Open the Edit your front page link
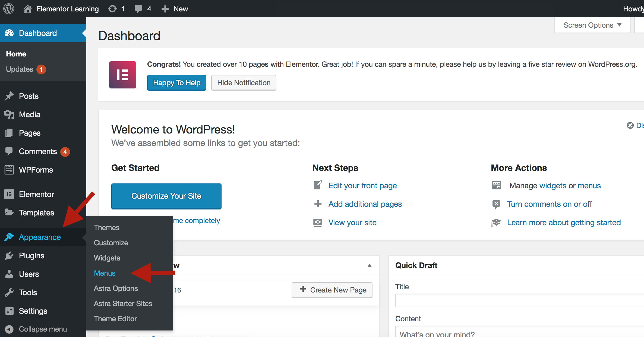The height and width of the screenshot is (337, 644). click(x=362, y=186)
